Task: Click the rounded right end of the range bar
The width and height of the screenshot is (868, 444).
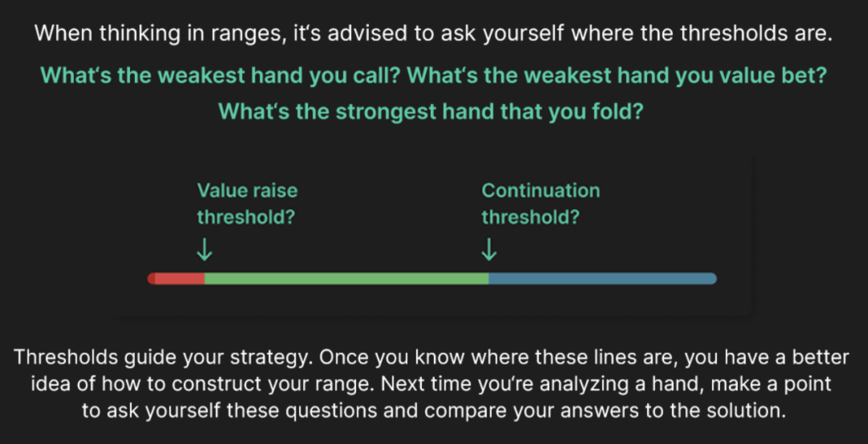Action: point(712,278)
